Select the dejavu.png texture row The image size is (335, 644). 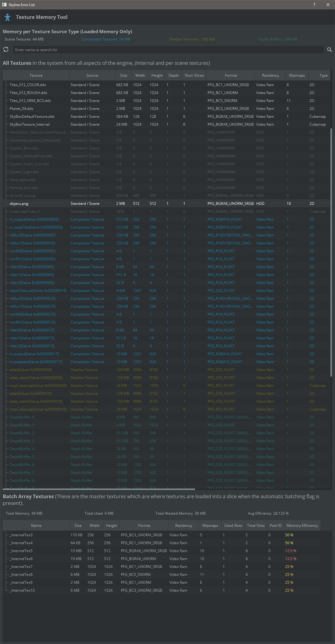coord(19,204)
